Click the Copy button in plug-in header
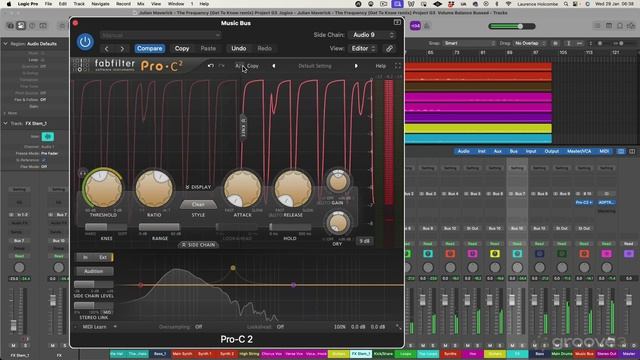The height and width of the screenshot is (360, 640). pyautogui.click(x=182, y=49)
